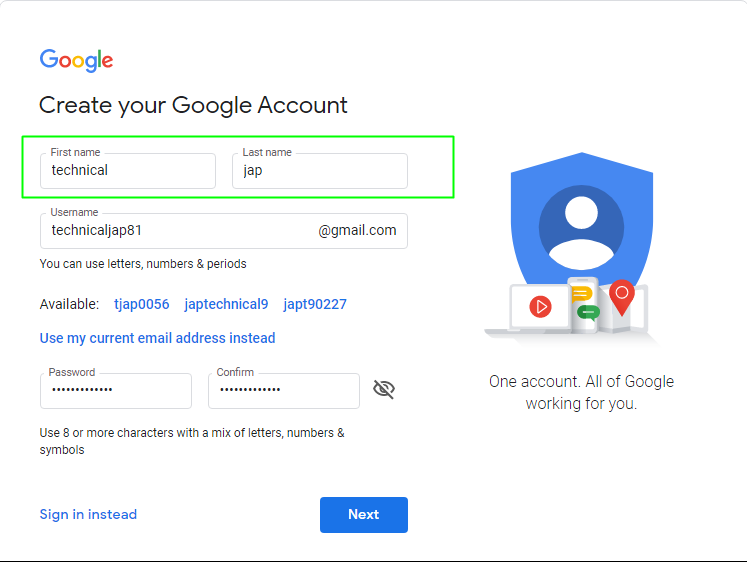Choose suggested username tjap0056

point(141,304)
